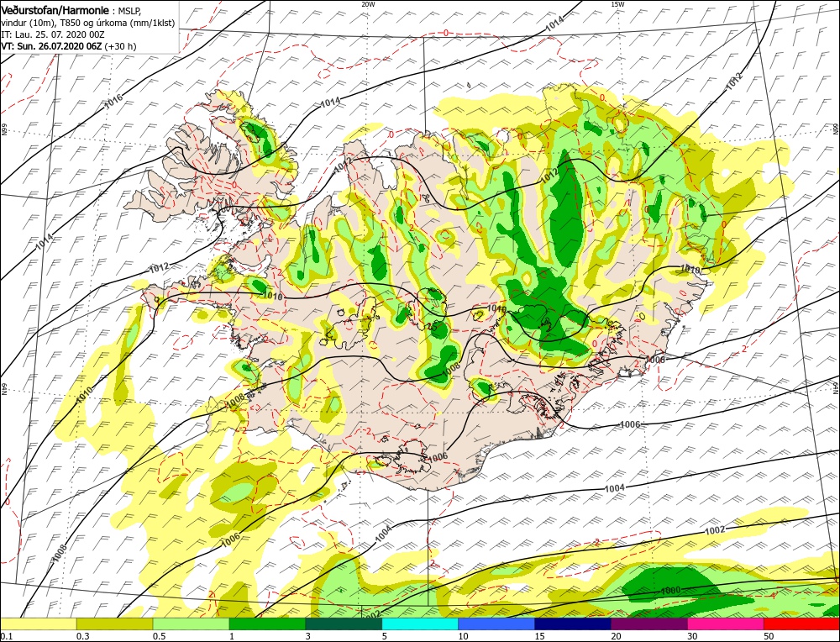Click the '1016' isobar label
840x642 pixels.
tap(113, 102)
